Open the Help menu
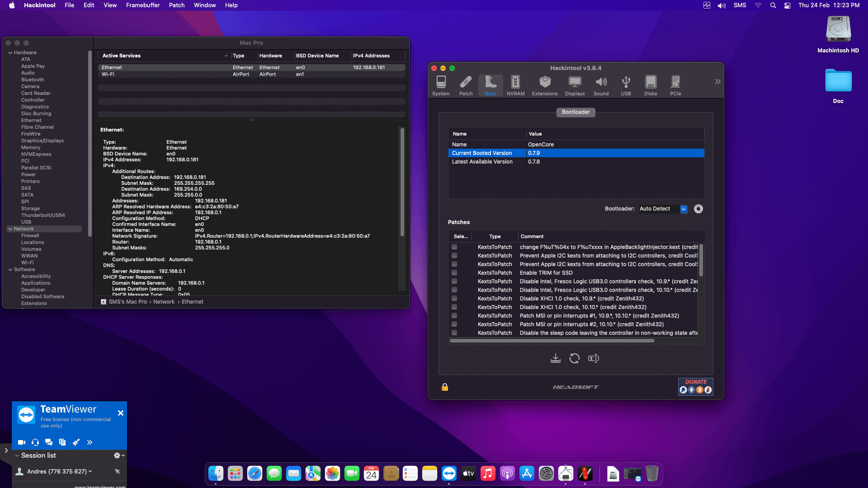This screenshot has height=488, width=868. (x=231, y=5)
